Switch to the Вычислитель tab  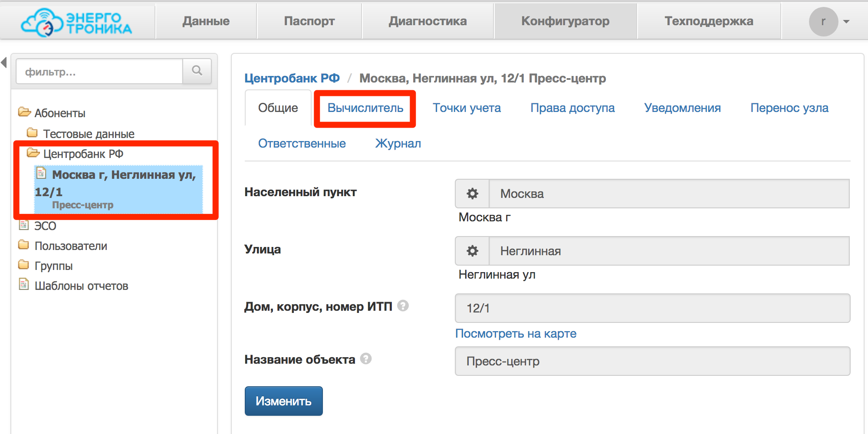coord(365,108)
